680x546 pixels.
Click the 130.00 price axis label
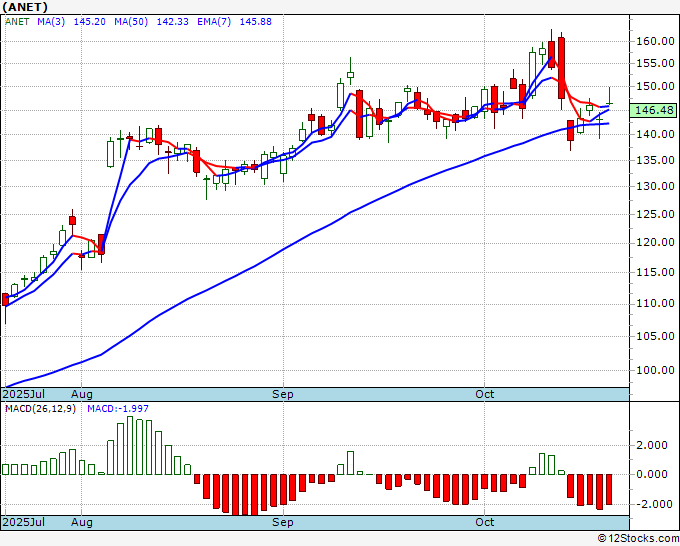pyautogui.click(x=655, y=186)
